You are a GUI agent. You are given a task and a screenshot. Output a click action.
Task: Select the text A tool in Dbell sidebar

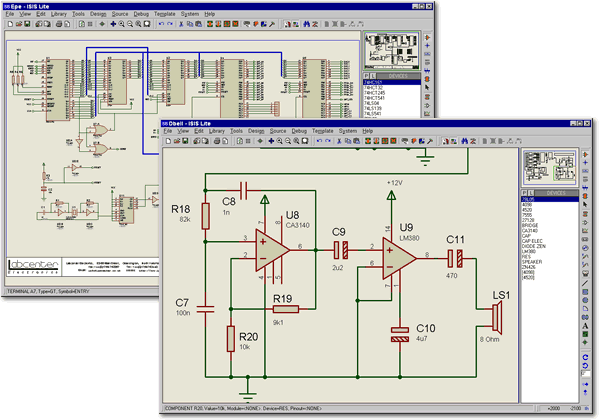(585, 326)
